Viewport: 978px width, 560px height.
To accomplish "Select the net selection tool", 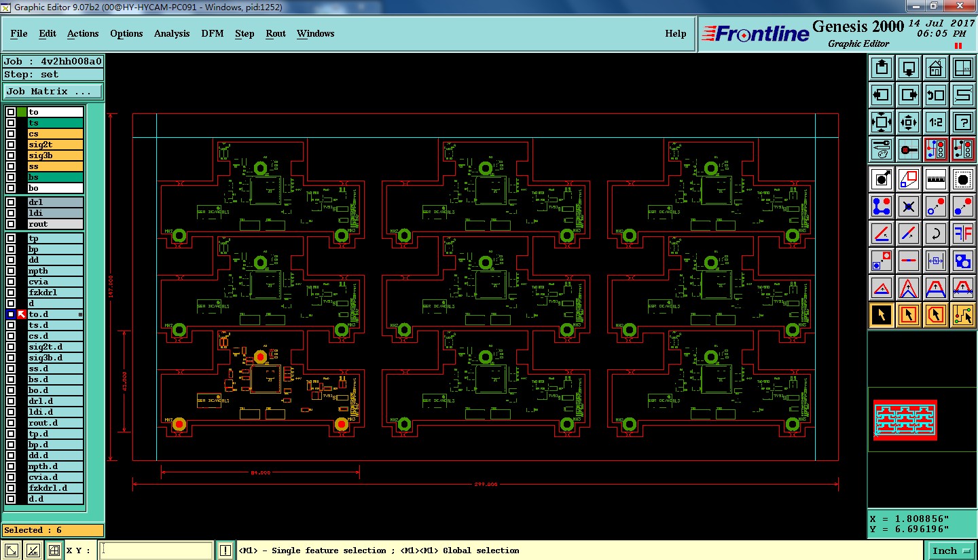I will (x=963, y=315).
